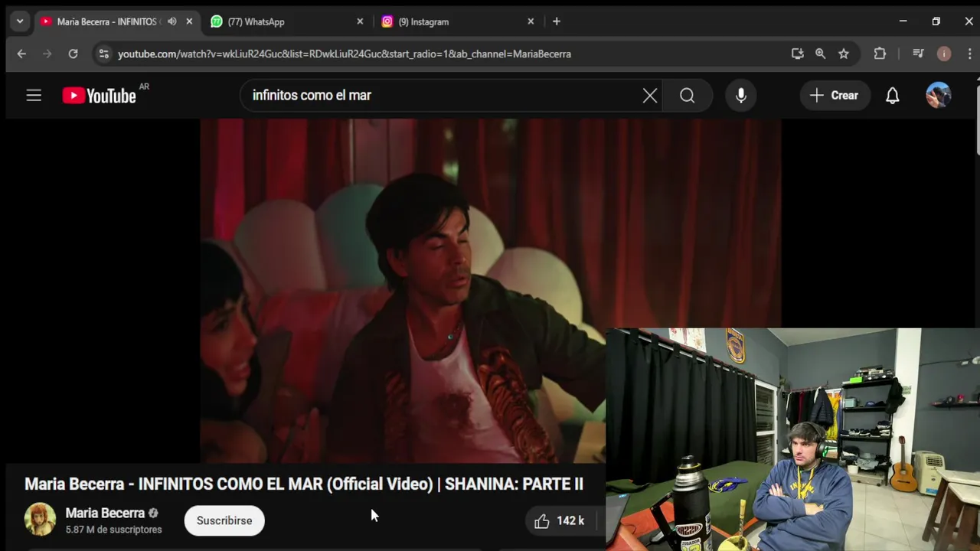Open YouTube notifications bell
The height and width of the screenshot is (551, 980).
(x=893, y=96)
